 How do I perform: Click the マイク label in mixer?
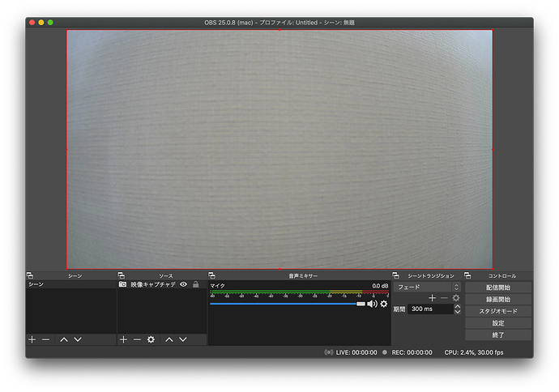pyautogui.click(x=217, y=286)
